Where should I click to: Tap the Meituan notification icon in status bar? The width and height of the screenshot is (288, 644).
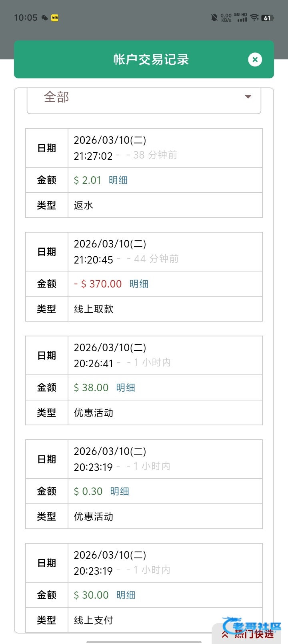[x=55, y=18]
